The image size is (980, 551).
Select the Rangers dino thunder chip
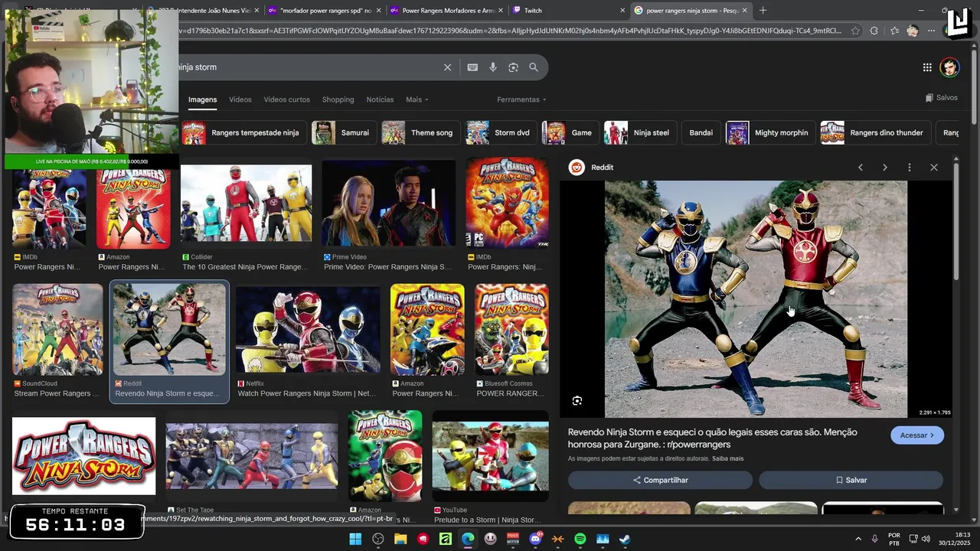pos(875,133)
